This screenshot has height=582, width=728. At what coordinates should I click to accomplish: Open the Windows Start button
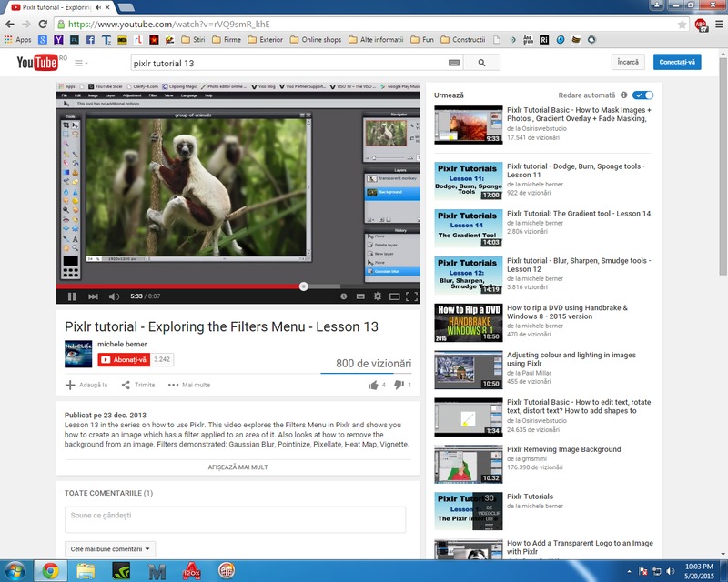[x=15, y=570]
